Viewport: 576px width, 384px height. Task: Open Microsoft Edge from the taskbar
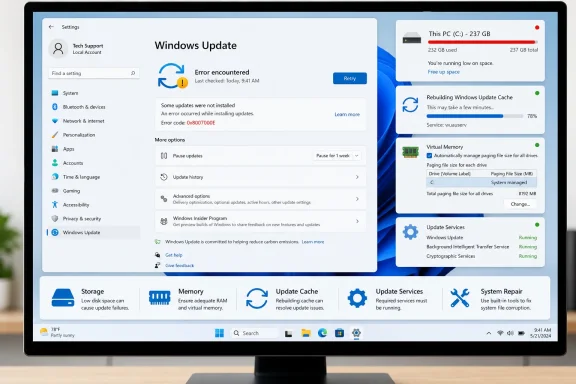click(x=323, y=333)
